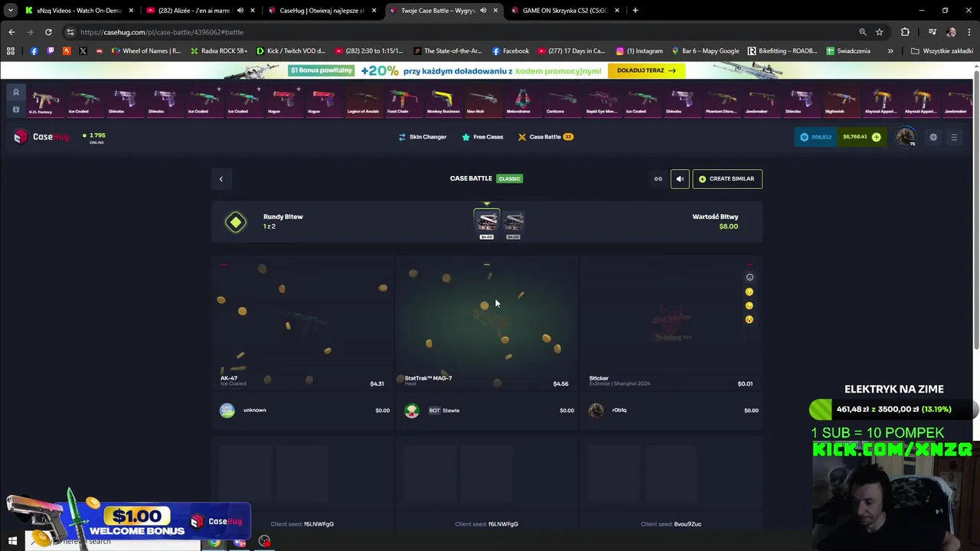
Task: Click the Monkey Business live drop
Action: [443, 102]
